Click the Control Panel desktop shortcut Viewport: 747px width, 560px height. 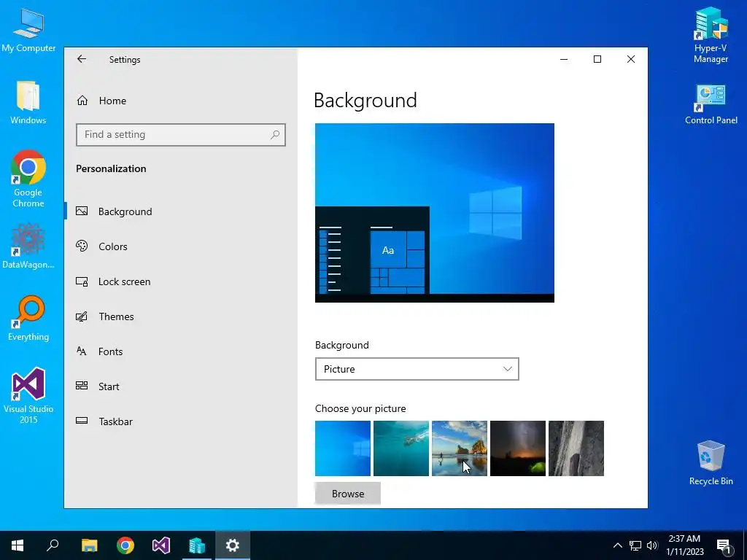point(711,104)
